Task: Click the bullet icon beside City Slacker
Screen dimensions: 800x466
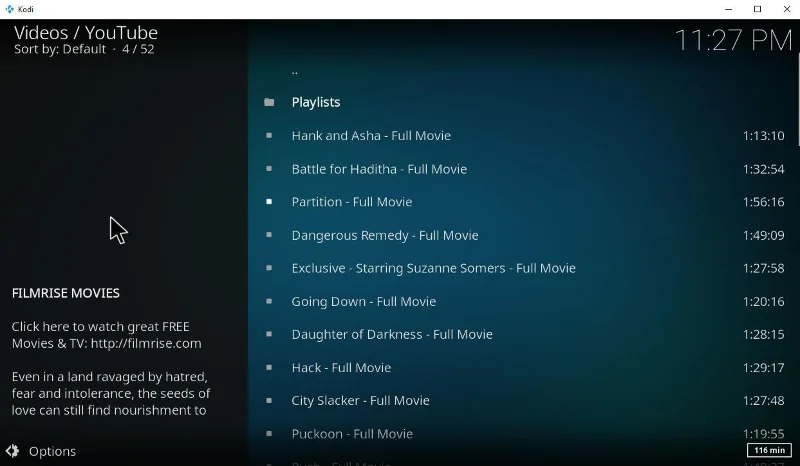Action: 269,401
